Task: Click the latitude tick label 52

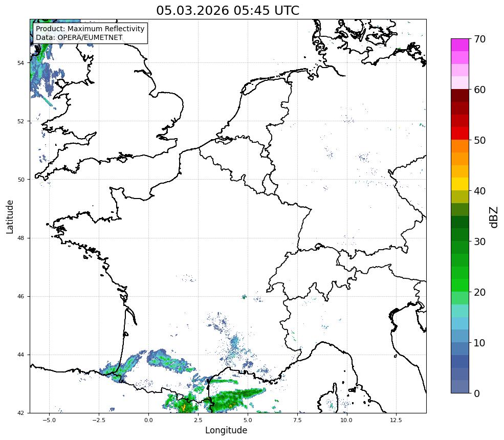Action: pos(20,121)
